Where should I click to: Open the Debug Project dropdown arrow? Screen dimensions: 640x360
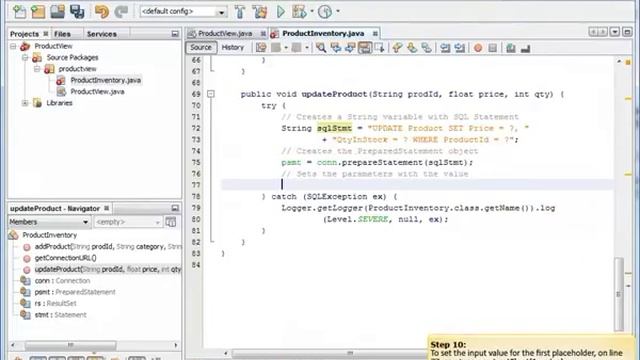point(312,11)
